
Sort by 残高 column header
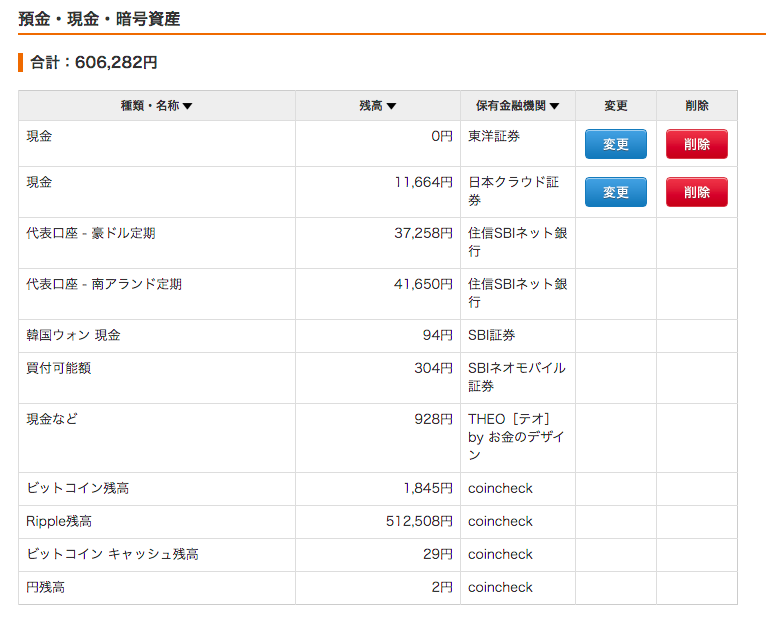[378, 106]
